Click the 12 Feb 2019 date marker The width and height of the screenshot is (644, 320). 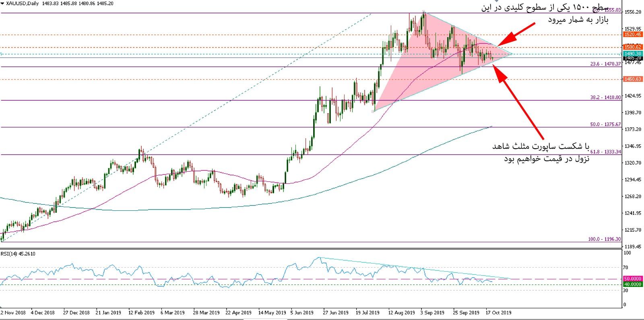(141, 312)
